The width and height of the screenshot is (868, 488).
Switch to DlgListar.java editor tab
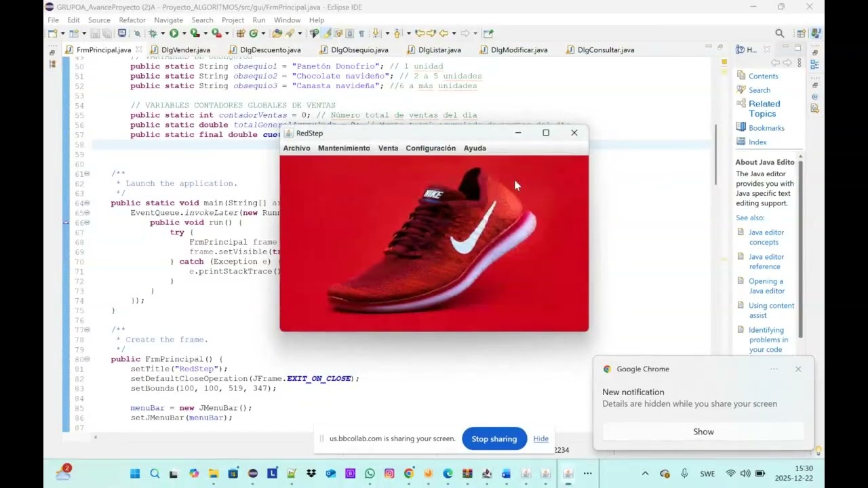[433, 50]
